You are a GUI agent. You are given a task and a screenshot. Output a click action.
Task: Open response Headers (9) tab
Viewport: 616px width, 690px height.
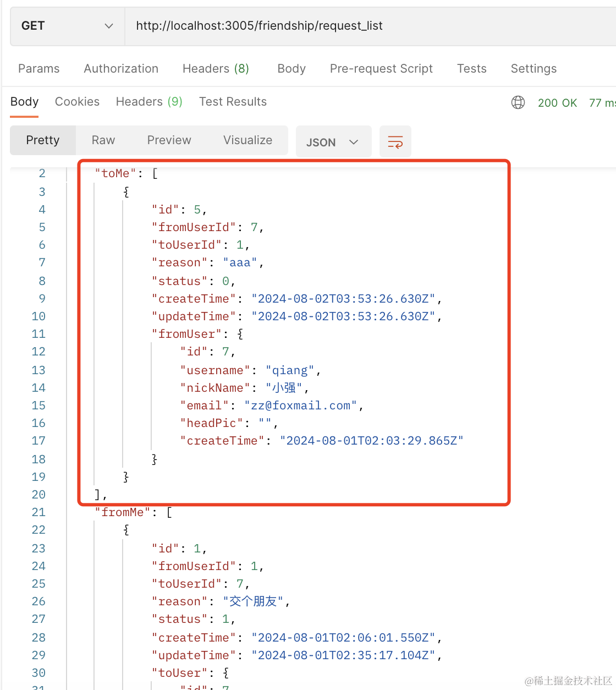(x=149, y=102)
